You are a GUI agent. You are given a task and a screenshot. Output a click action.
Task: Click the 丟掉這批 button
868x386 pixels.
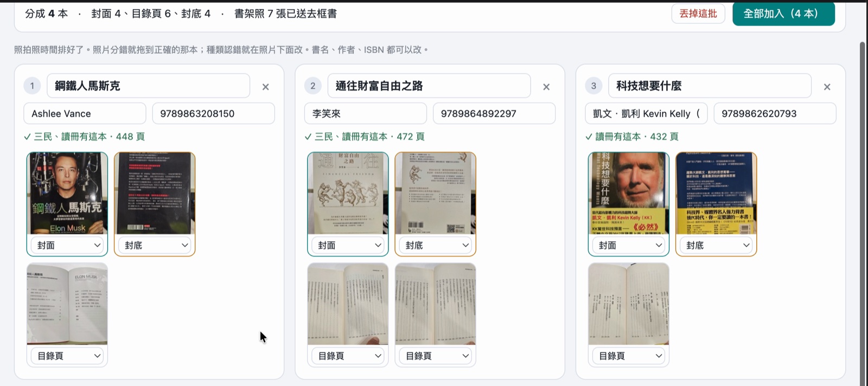click(x=698, y=14)
